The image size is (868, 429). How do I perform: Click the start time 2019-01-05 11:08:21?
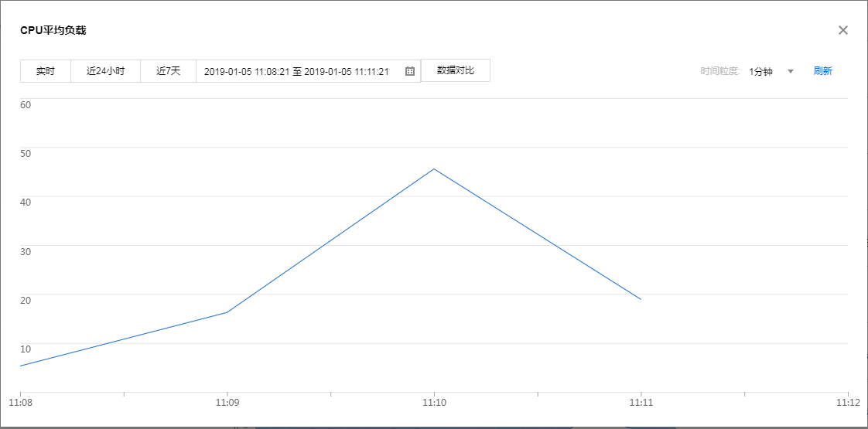point(246,71)
